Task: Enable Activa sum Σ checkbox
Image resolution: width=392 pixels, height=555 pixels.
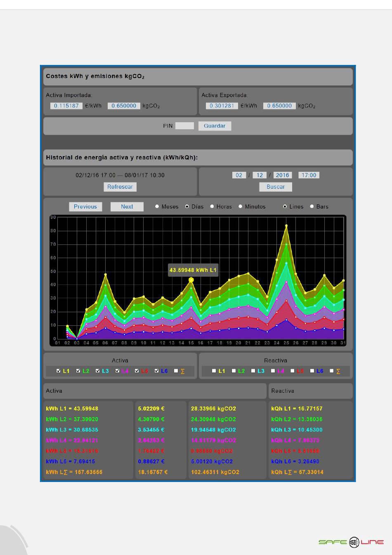Action: [176, 371]
